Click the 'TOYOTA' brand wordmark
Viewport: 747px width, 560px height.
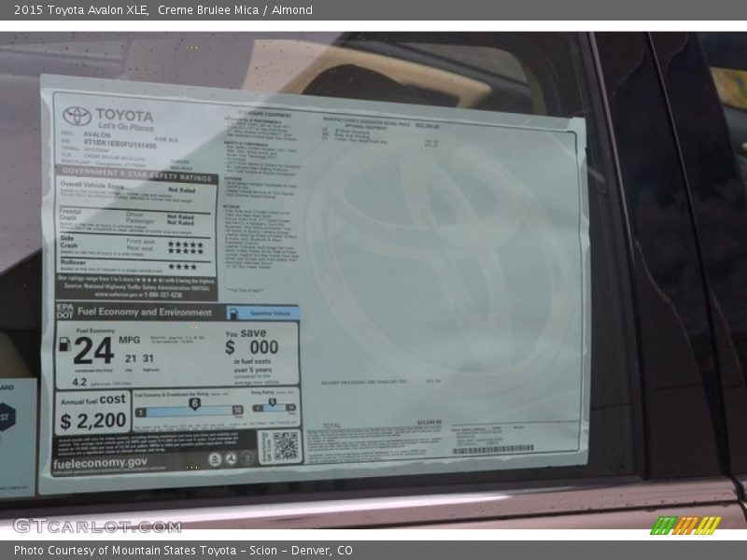(x=124, y=115)
